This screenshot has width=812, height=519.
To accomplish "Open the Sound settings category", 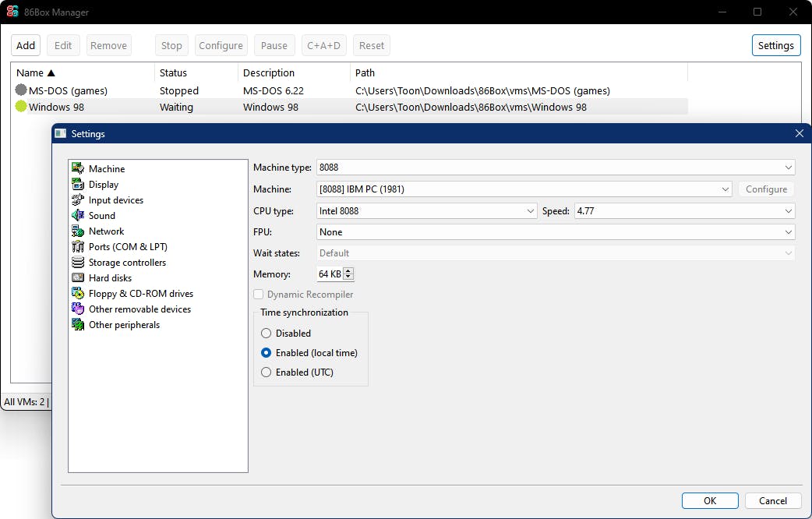I will click(x=102, y=216).
